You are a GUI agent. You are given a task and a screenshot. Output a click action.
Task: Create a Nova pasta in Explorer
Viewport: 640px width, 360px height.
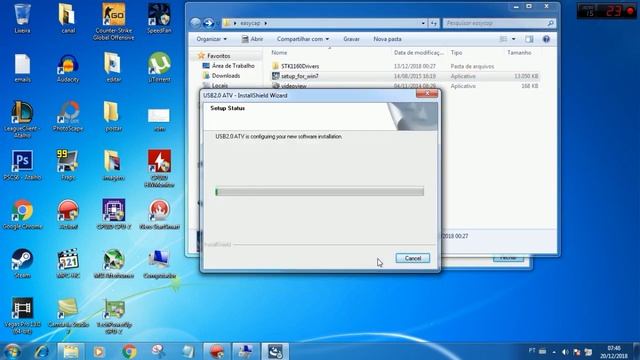click(387, 39)
